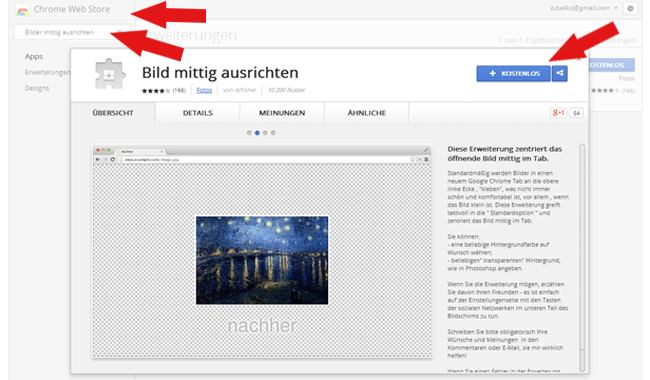Image resolution: width=650 pixels, height=380 pixels.
Task: Select the fourth screenshot carousel dot
Action: (273, 133)
